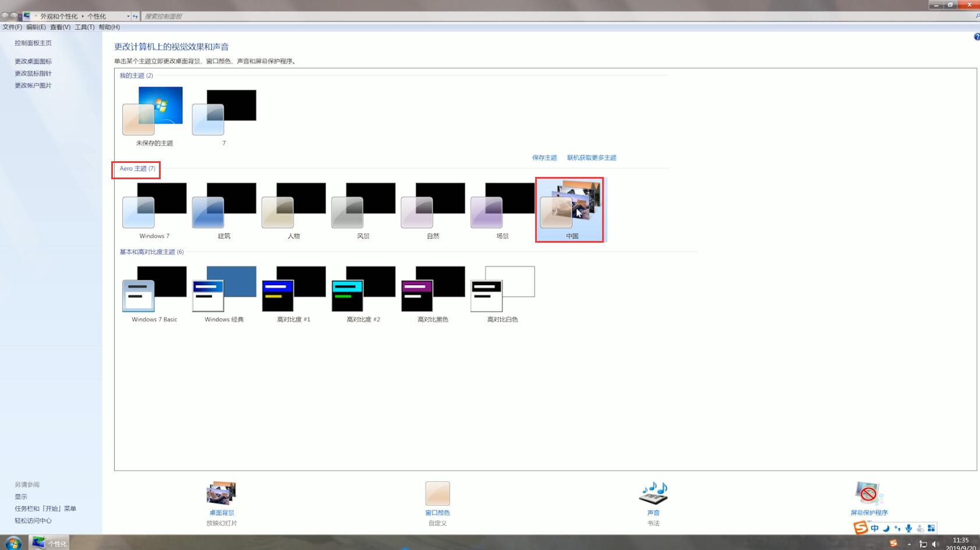Click 个性化 in the address breadcrumb
Viewport: 980px width, 550px height.
(x=97, y=16)
